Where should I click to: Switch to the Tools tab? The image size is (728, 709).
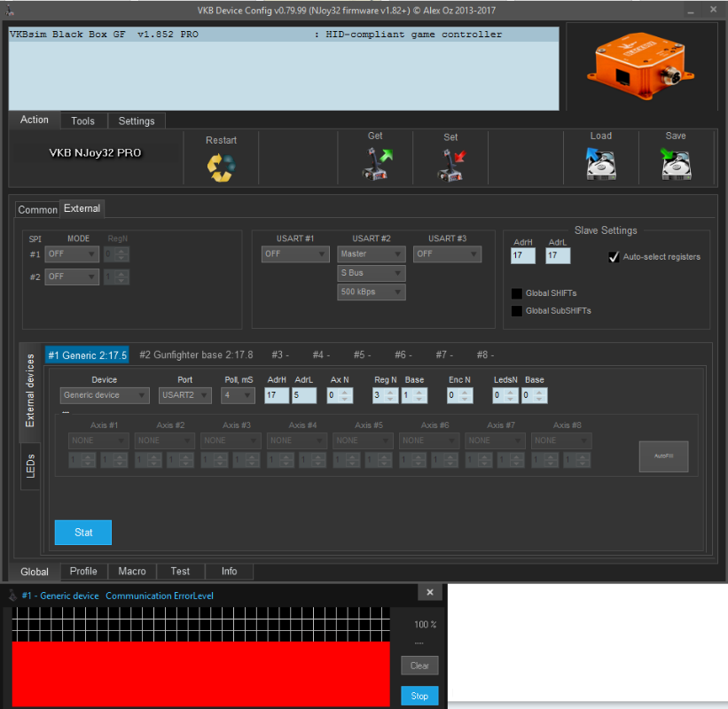click(x=83, y=121)
